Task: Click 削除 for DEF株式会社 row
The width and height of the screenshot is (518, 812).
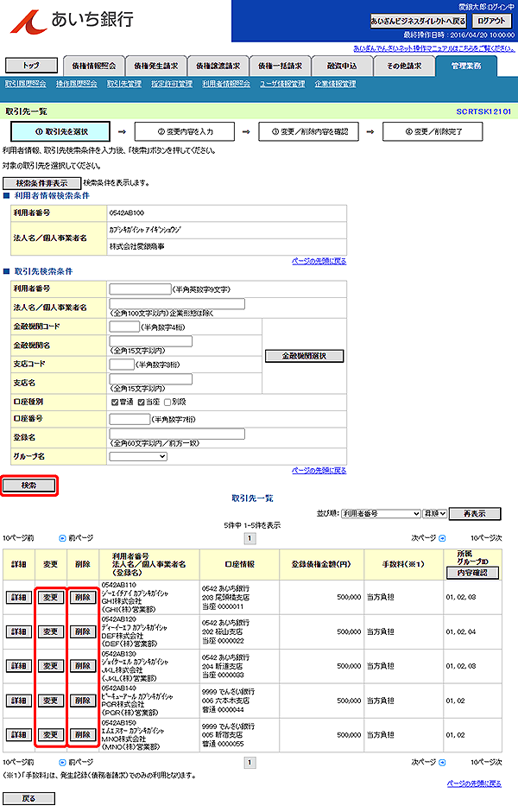Action: point(83,631)
